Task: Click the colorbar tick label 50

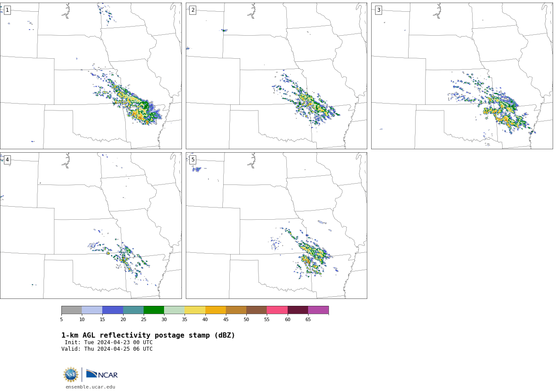Action: pyautogui.click(x=246, y=320)
